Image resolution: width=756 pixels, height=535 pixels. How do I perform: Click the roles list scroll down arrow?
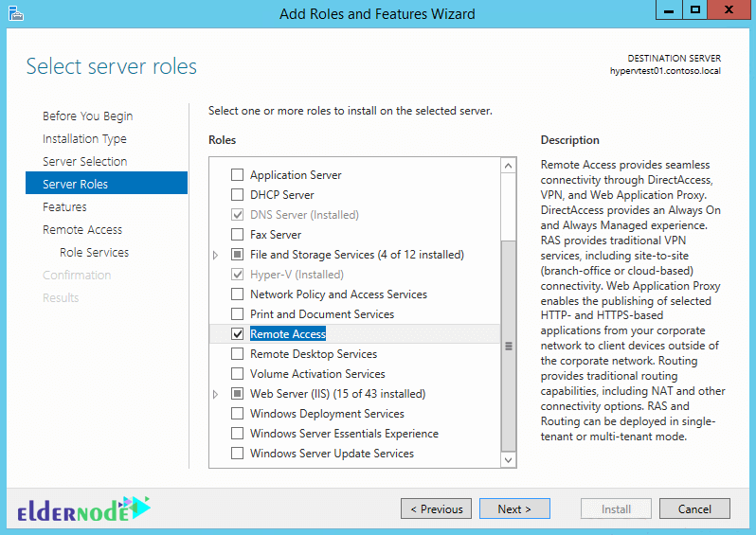coord(508,459)
